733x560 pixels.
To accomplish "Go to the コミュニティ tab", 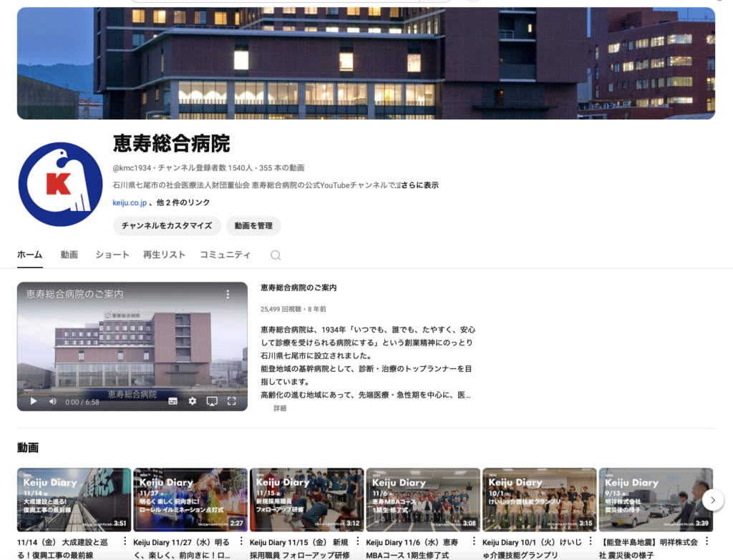I will (225, 255).
